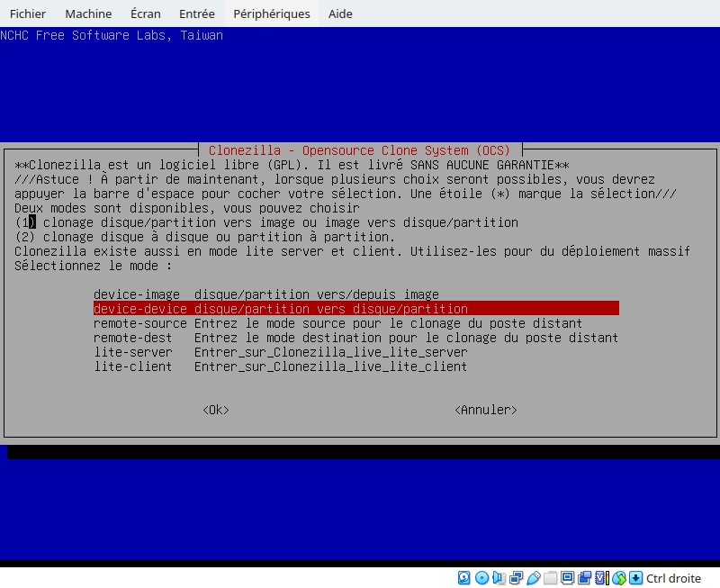Click the network adapters icon
This screenshot has height=588, width=720.
516,578
